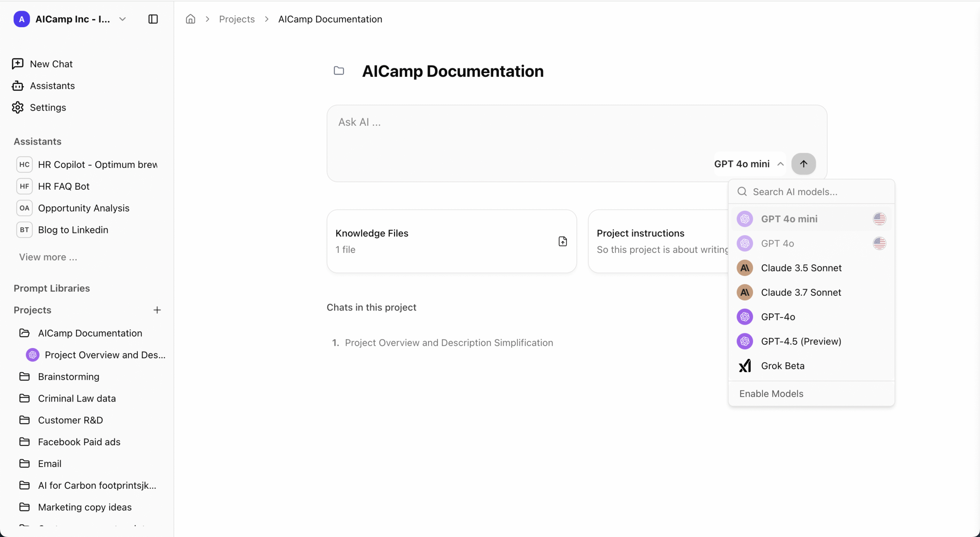Click xAI logo beside Grok Beta
This screenshot has height=537, width=980.
[x=745, y=366]
